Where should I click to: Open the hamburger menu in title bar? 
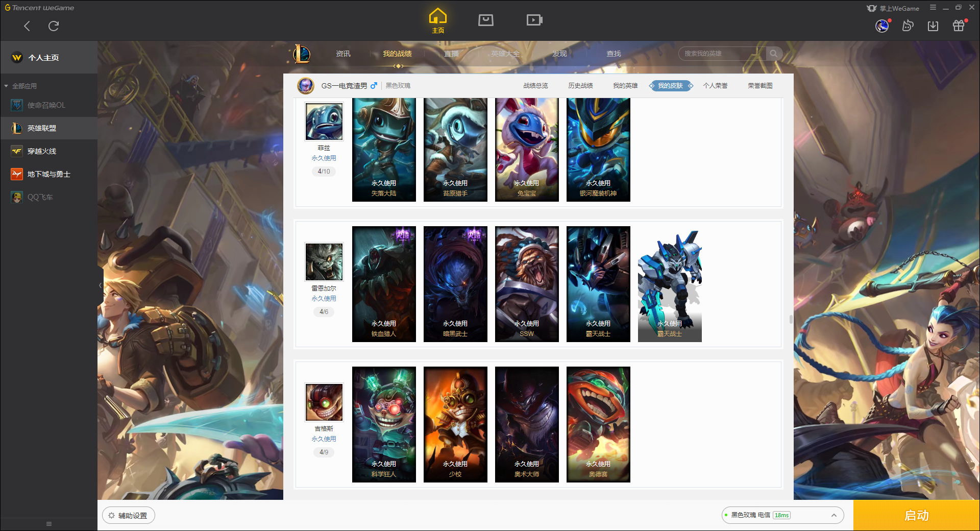(x=933, y=8)
